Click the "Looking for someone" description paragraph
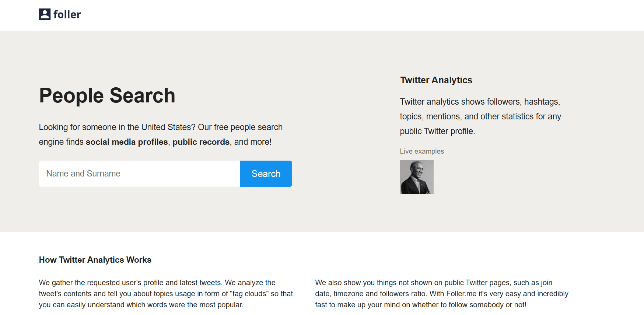Viewport: 644px width, 315px height. [x=161, y=134]
